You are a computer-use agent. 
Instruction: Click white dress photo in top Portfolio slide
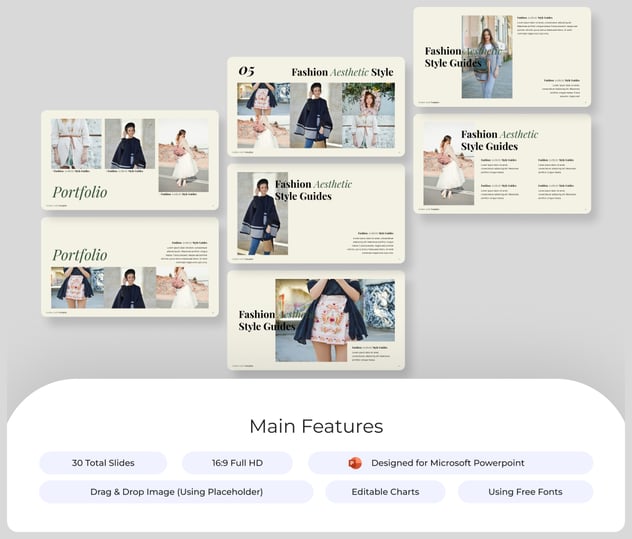pos(183,155)
